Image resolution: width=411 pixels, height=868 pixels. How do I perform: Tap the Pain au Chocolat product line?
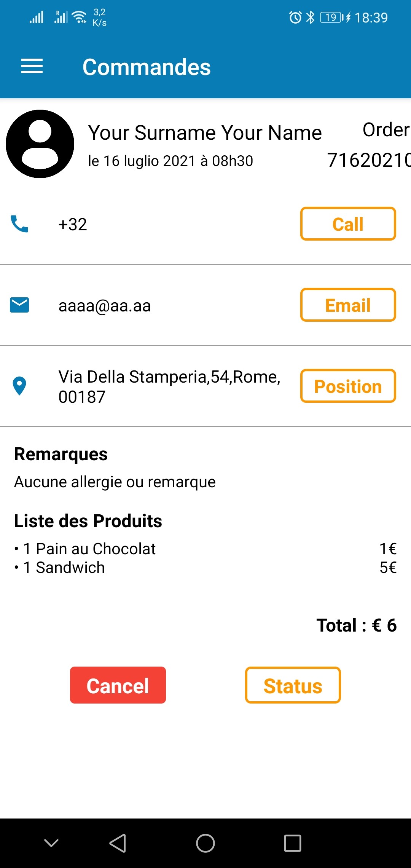[89, 549]
